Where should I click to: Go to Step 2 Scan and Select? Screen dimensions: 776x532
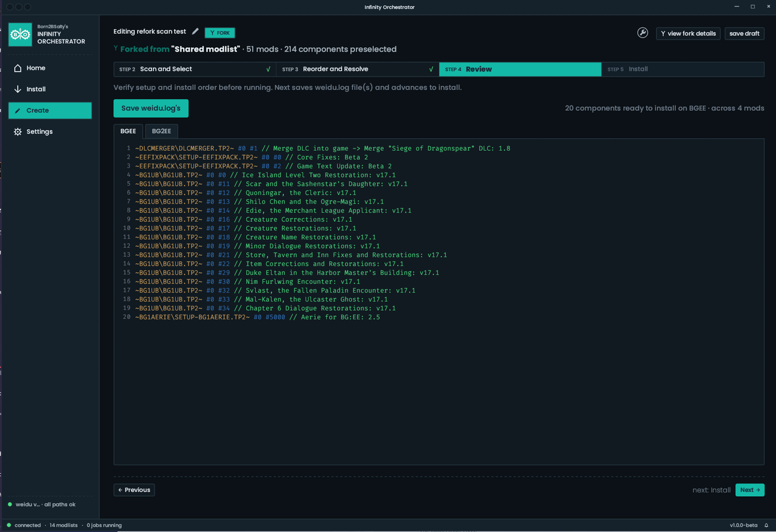pos(195,69)
